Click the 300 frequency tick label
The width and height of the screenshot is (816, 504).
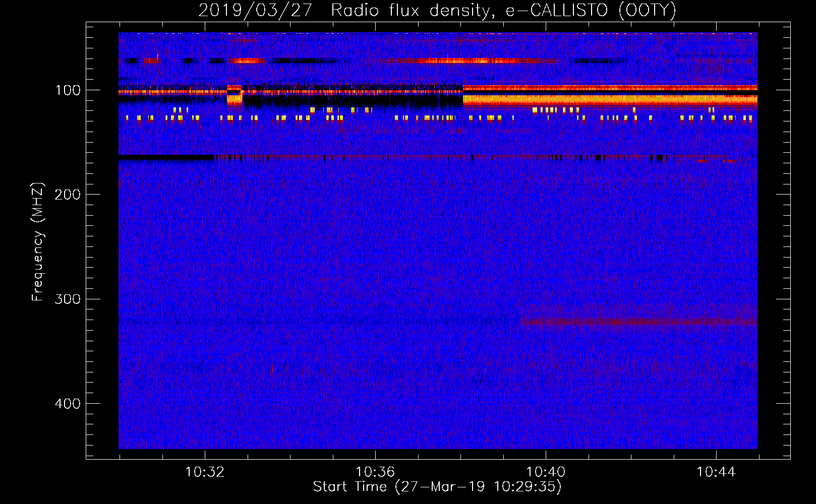coord(67,299)
